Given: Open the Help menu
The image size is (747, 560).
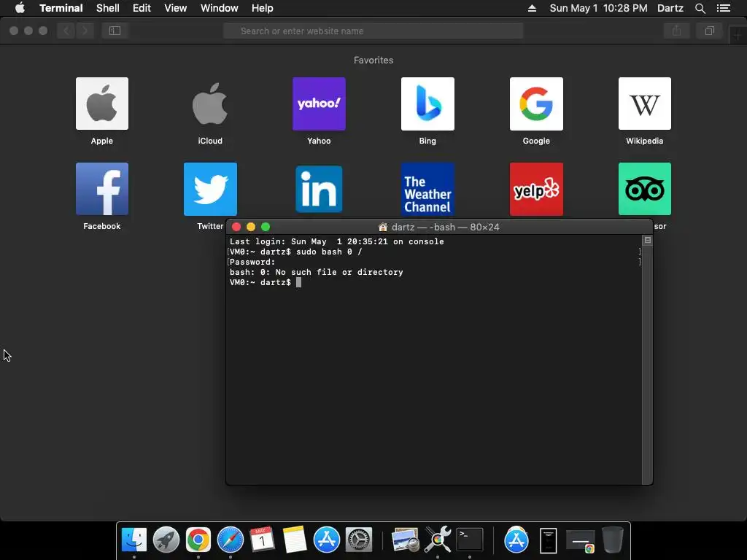Looking at the screenshot, I should pyautogui.click(x=262, y=8).
